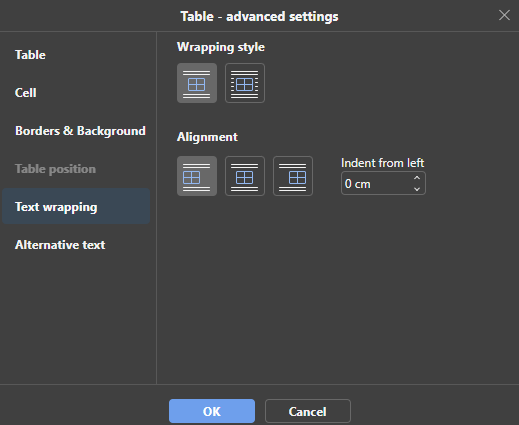
Task: Open the Table settings tab
Action: tap(76, 55)
